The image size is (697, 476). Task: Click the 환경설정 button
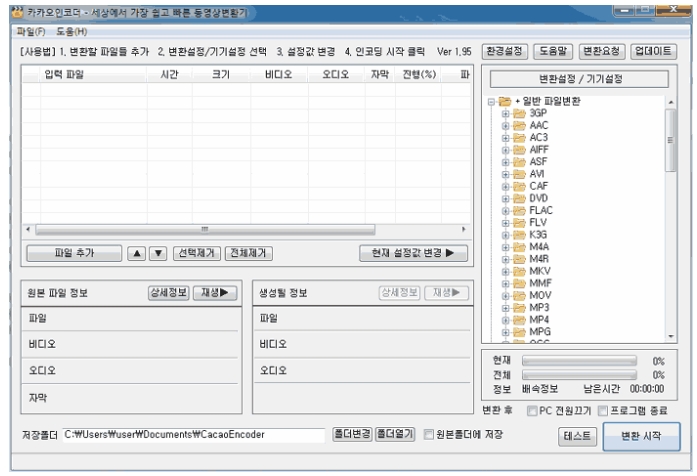click(505, 52)
